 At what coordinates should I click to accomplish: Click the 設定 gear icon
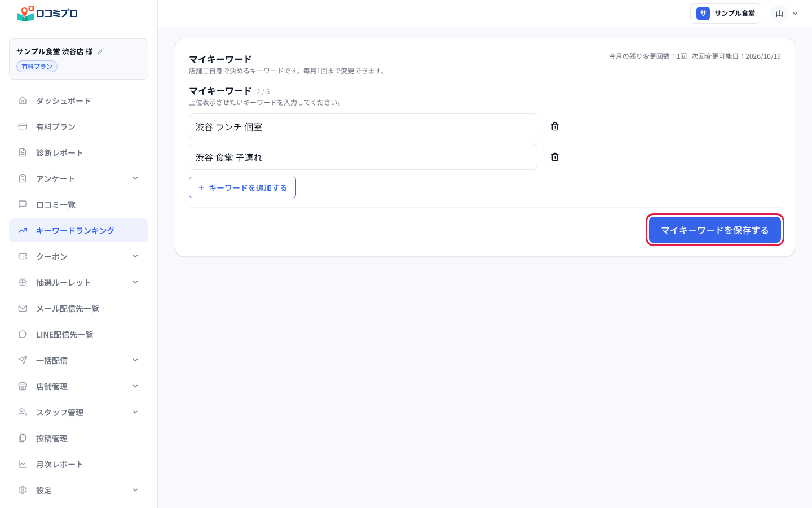pyautogui.click(x=23, y=490)
